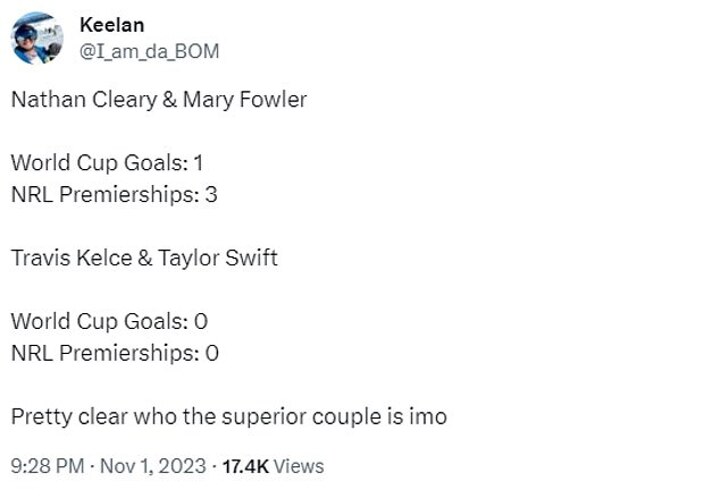Click the line World Cup Goals: 1

[x=108, y=163]
